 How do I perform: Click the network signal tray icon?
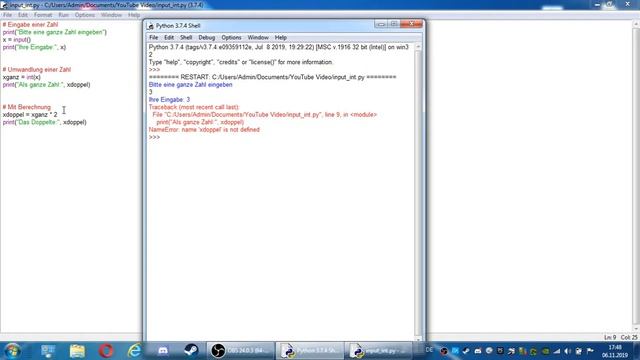point(556,351)
